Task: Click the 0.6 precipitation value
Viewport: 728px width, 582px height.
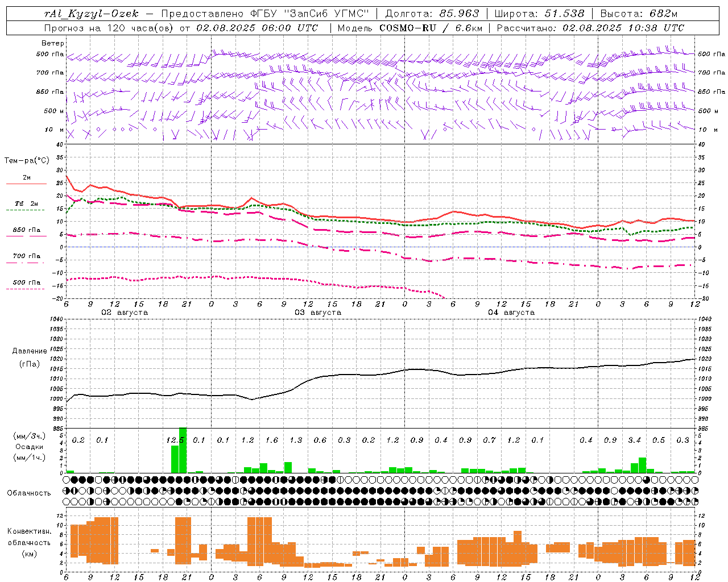Action: click(x=320, y=440)
